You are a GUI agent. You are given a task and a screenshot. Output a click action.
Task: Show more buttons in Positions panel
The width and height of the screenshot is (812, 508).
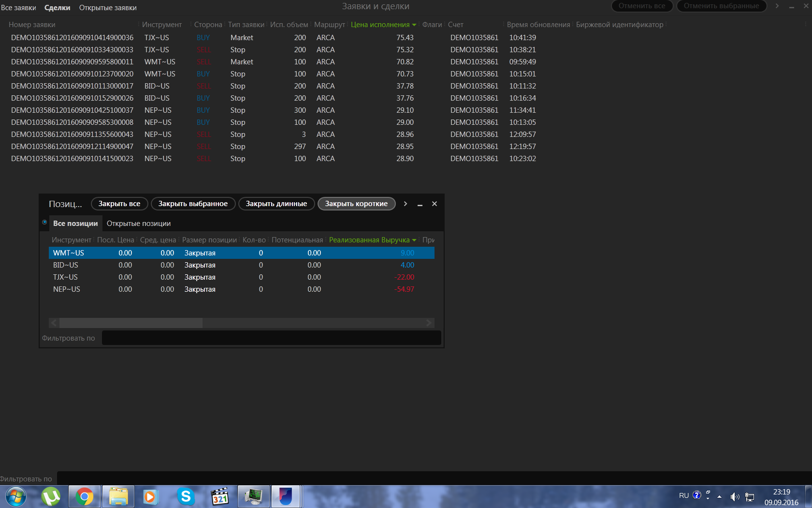tap(405, 204)
